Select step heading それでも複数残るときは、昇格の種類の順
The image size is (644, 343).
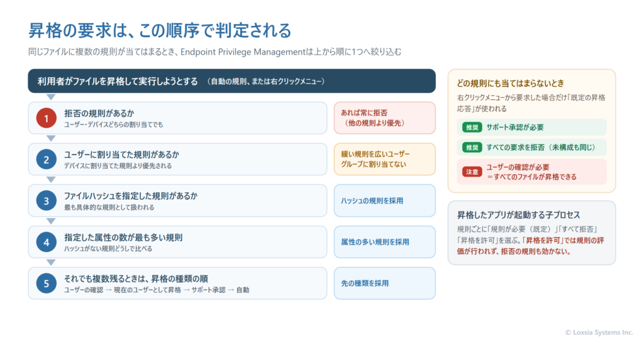tap(136, 278)
